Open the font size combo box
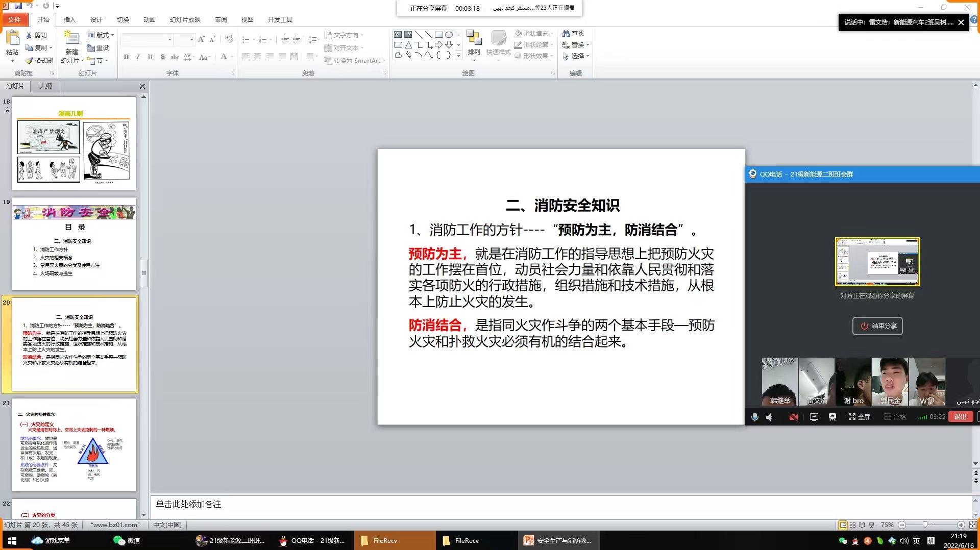This screenshot has height=550, width=980. point(184,39)
